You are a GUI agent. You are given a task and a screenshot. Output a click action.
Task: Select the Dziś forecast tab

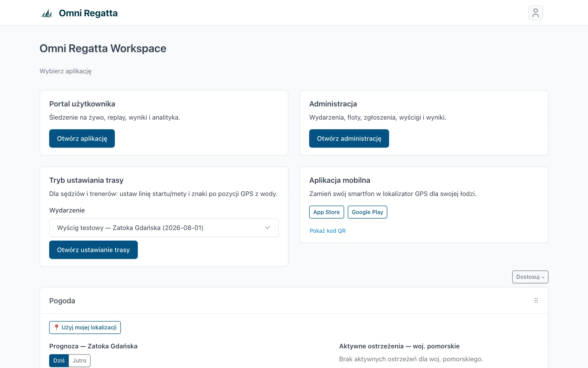point(59,361)
